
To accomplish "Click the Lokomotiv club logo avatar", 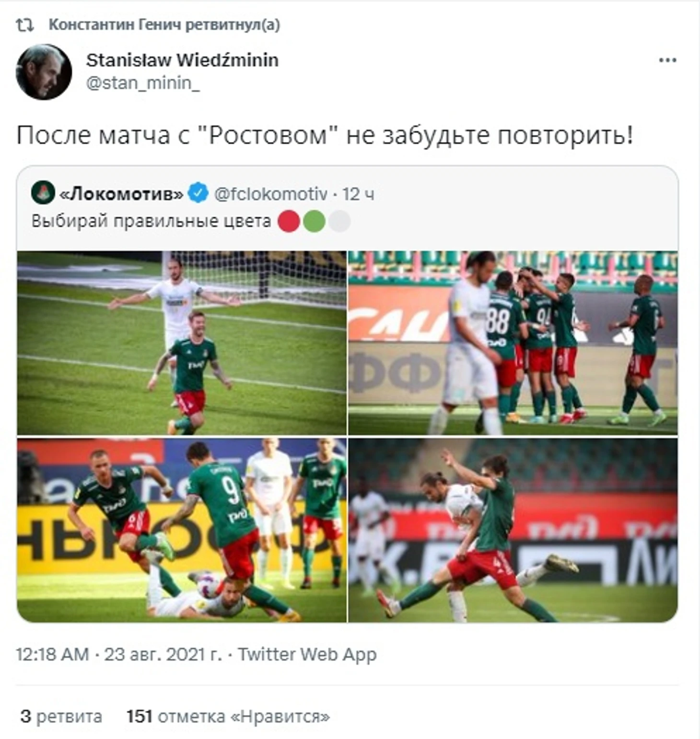I will [x=43, y=193].
